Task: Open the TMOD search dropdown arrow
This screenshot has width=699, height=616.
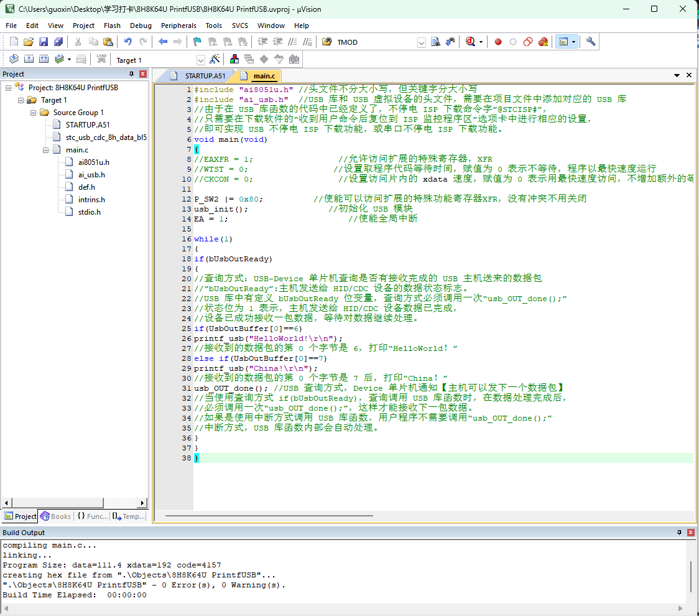Action: coord(421,42)
